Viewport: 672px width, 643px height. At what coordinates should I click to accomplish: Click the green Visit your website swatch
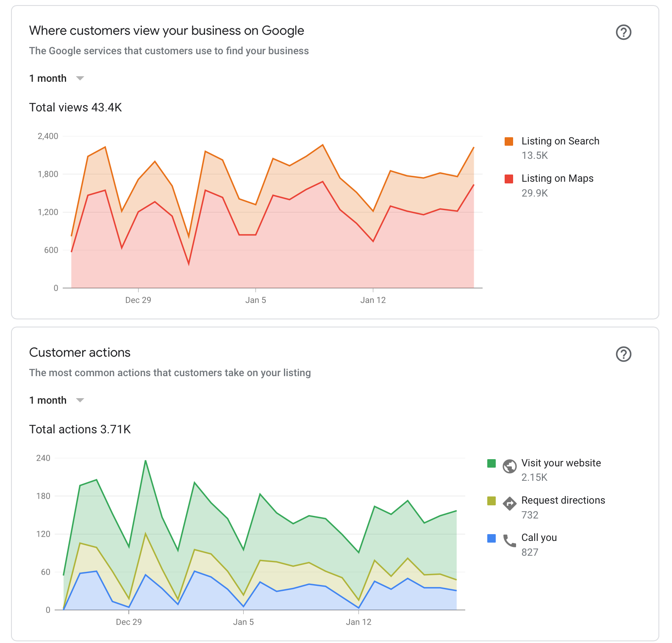click(492, 463)
